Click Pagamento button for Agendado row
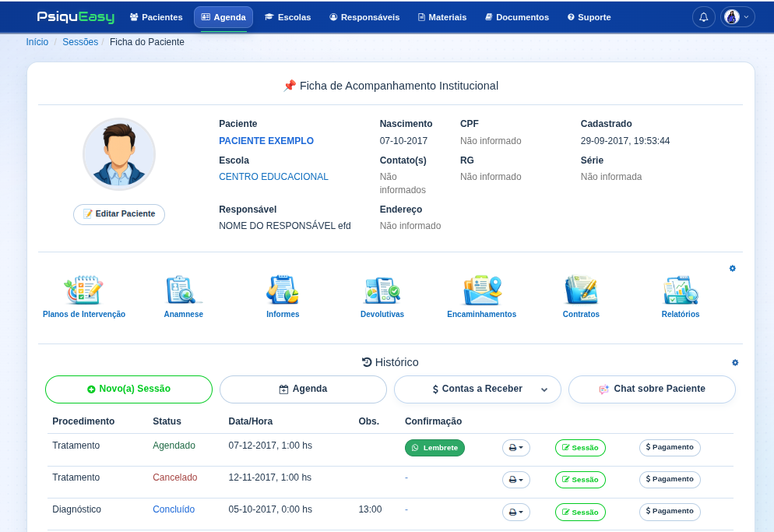This screenshot has height=532, width=774. pyautogui.click(x=670, y=448)
